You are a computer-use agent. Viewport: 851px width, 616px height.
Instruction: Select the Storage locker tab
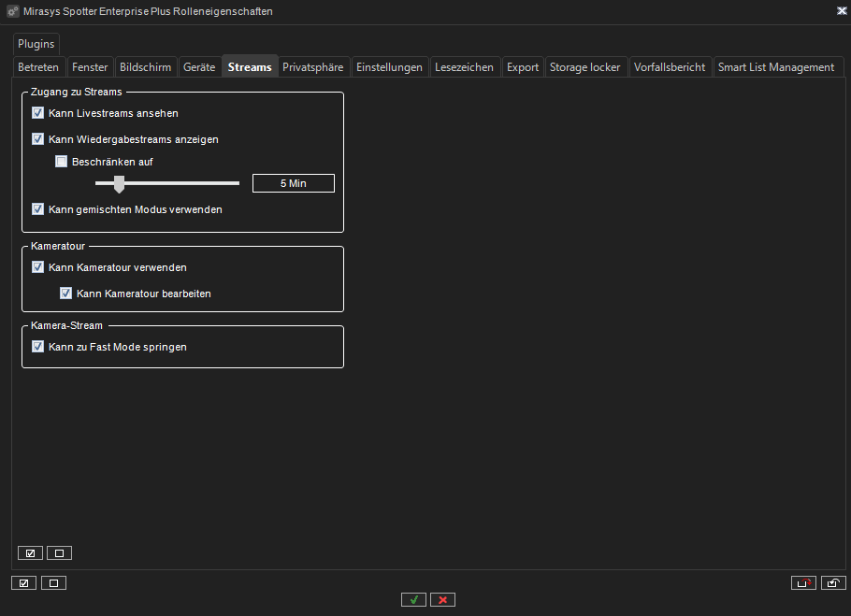coord(584,67)
